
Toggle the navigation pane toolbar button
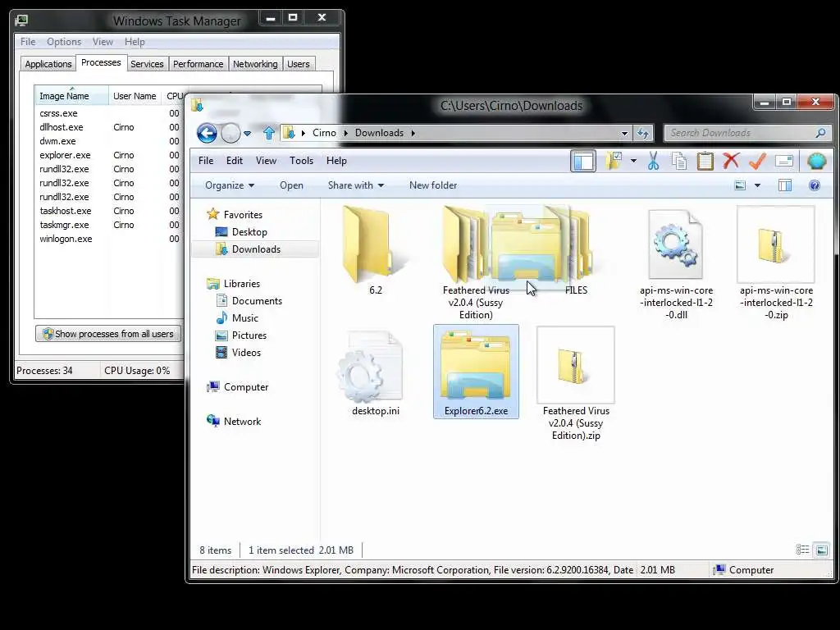[x=583, y=162]
